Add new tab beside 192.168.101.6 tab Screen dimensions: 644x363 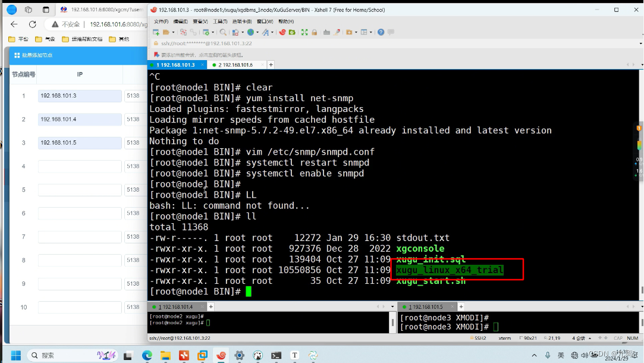(x=271, y=65)
